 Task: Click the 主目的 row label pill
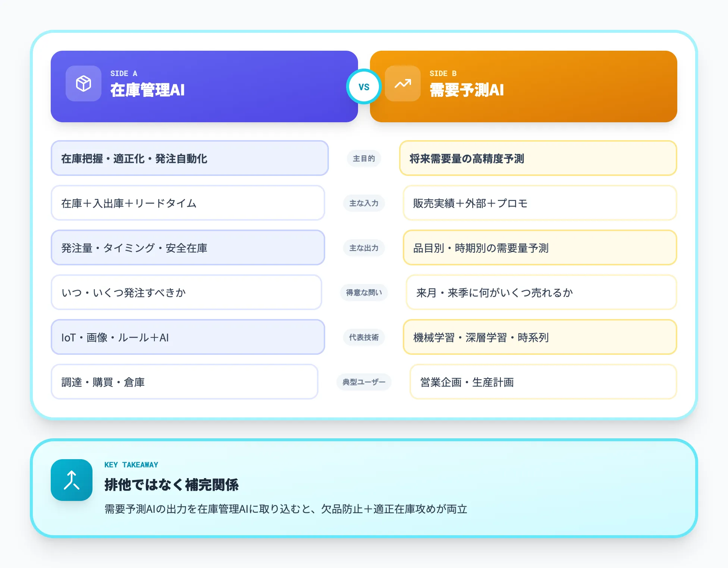tap(364, 158)
